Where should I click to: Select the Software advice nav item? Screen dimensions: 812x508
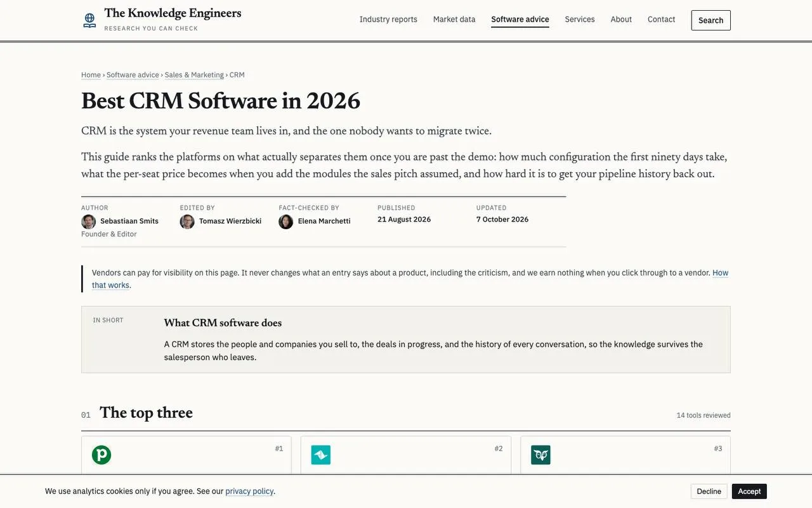(x=520, y=20)
